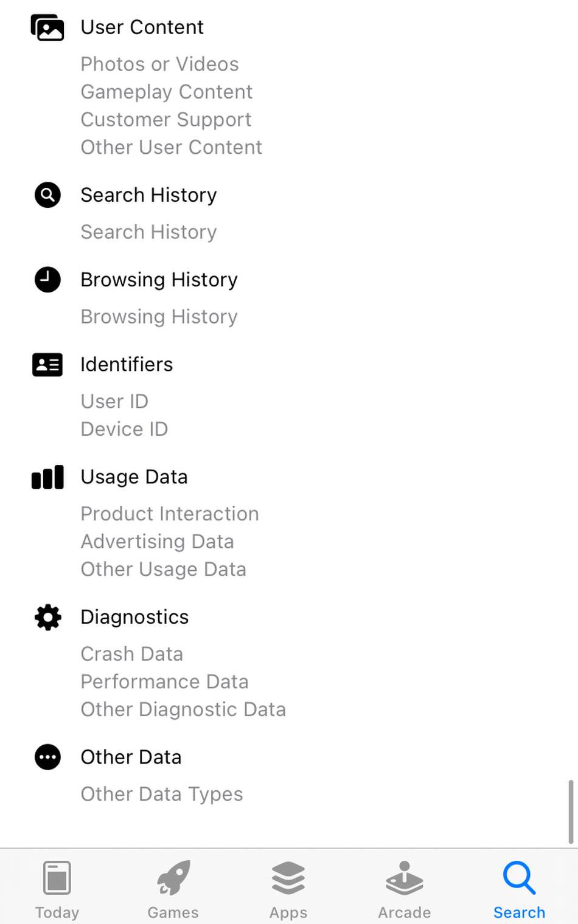Click the Identifiers ID card icon

(x=47, y=365)
